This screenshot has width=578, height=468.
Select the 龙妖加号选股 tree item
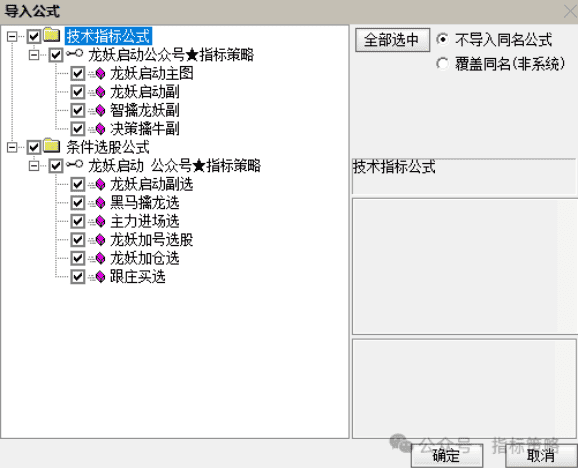click(x=152, y=240)
